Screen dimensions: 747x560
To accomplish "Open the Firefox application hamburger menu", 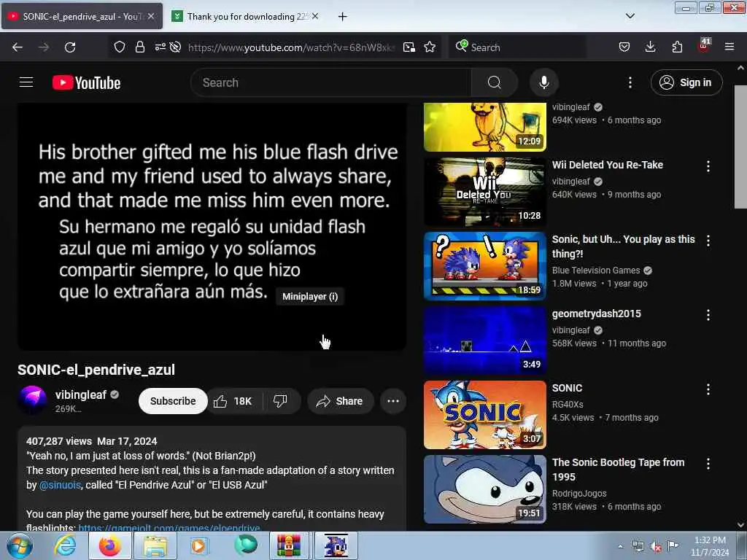I will click(729, 47).
